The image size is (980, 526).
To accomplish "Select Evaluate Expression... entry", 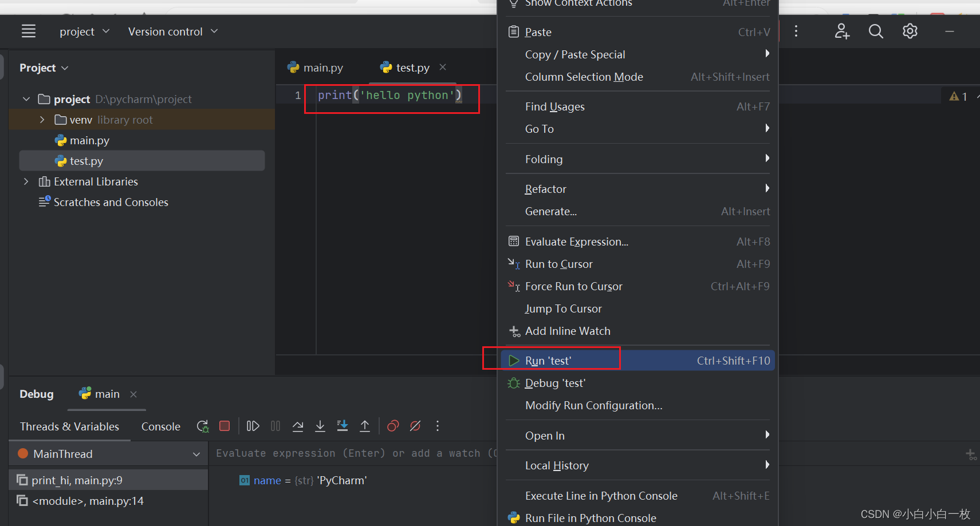I will 639,242.
